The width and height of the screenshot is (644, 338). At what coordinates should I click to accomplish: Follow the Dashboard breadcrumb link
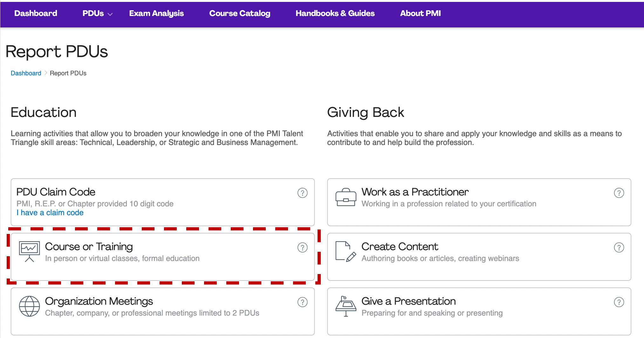pos(26,73)
